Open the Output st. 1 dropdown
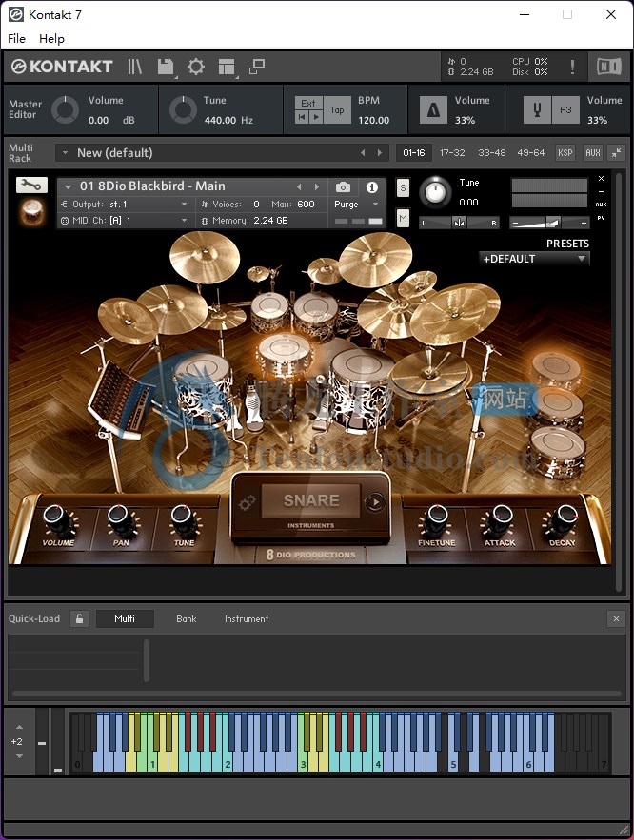Screen dimensions: 634x840 [125, 205]
